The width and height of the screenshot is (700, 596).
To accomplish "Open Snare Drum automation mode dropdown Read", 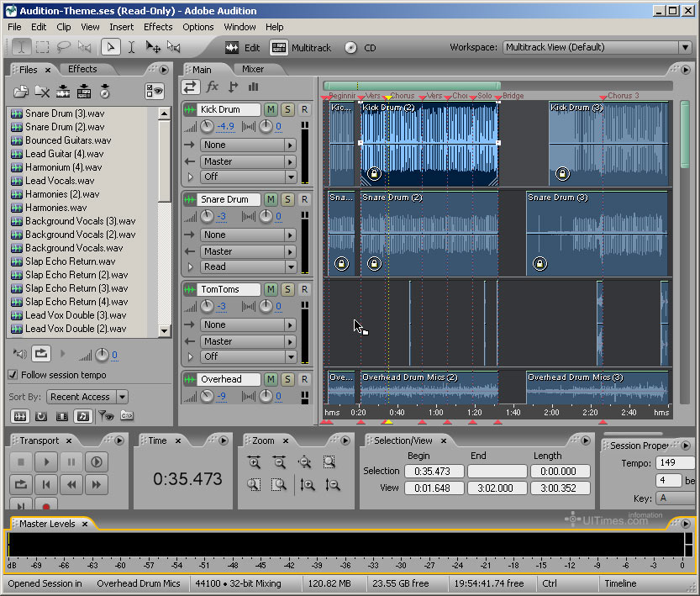I will [248, 266].
